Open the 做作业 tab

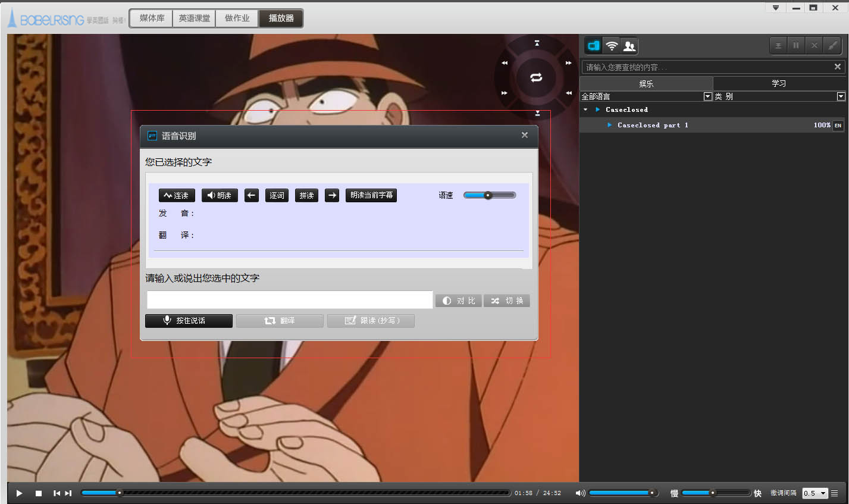[237, 18]
